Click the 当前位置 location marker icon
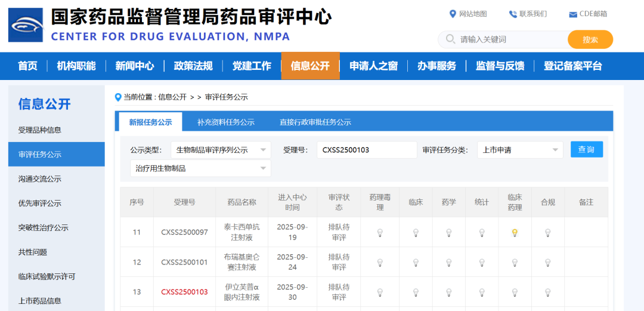 (118, 97)
